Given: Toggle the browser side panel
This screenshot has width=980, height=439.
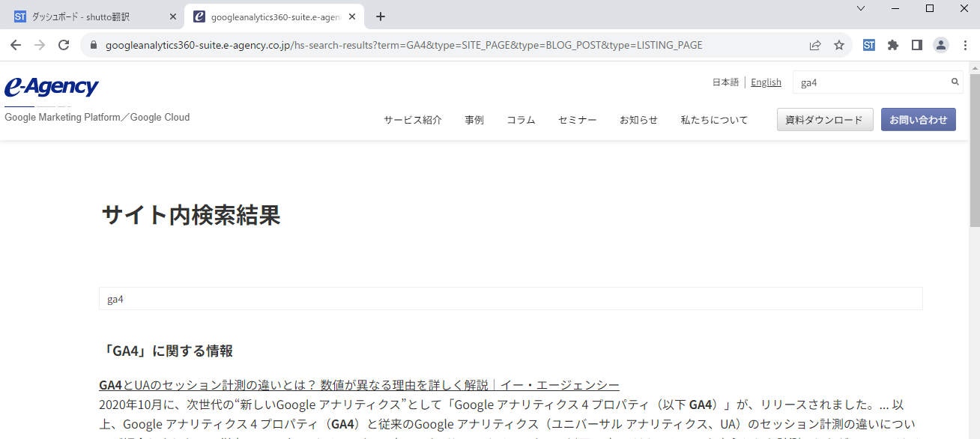Looking at the screenshot, I should click(916, 45).
